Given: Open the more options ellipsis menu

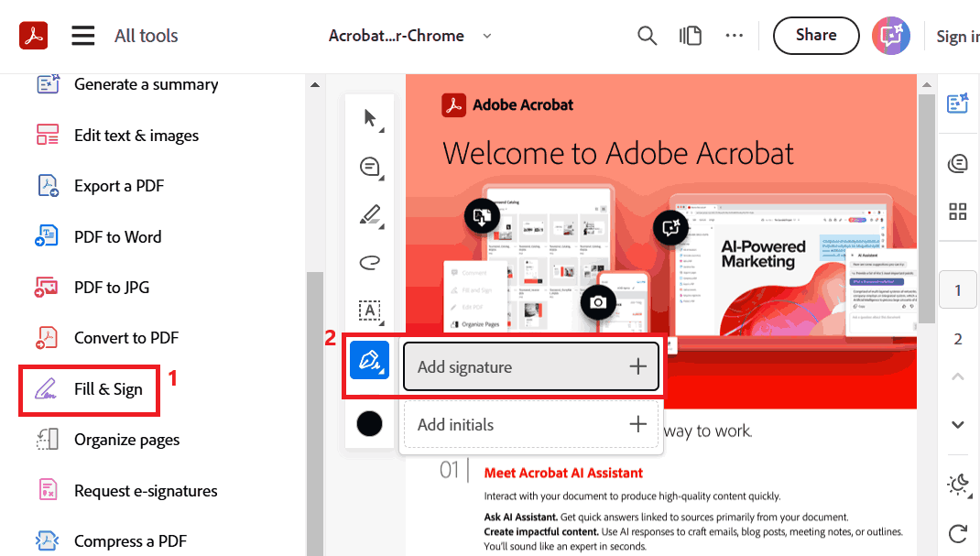Looking at the screenshot, I should (x=734, y=35).
